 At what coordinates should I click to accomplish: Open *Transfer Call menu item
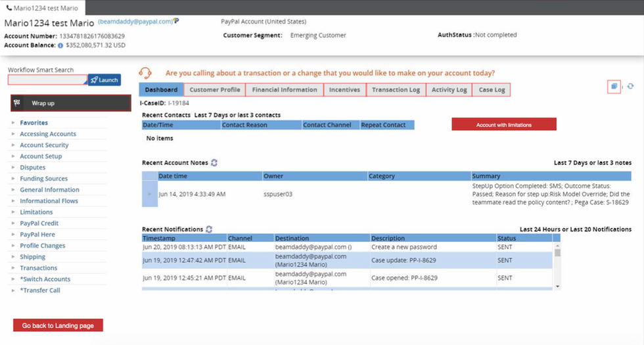point(40,290)
